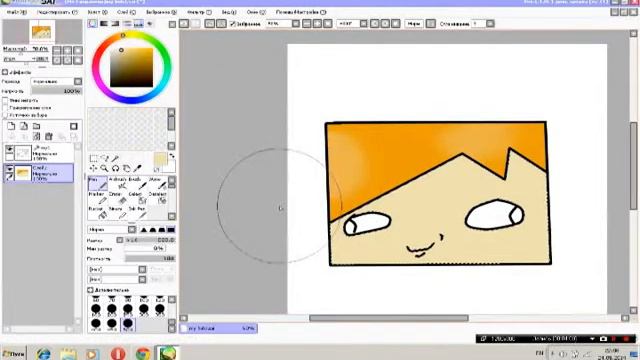Show the RGB slider color panel
Screen dimensions: 640x360
click(x=104, y=24)
